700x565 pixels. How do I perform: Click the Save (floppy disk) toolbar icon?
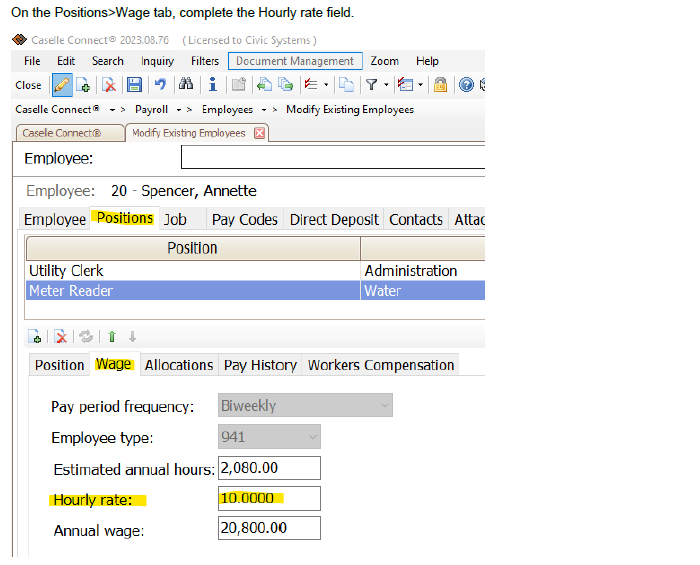133,85
